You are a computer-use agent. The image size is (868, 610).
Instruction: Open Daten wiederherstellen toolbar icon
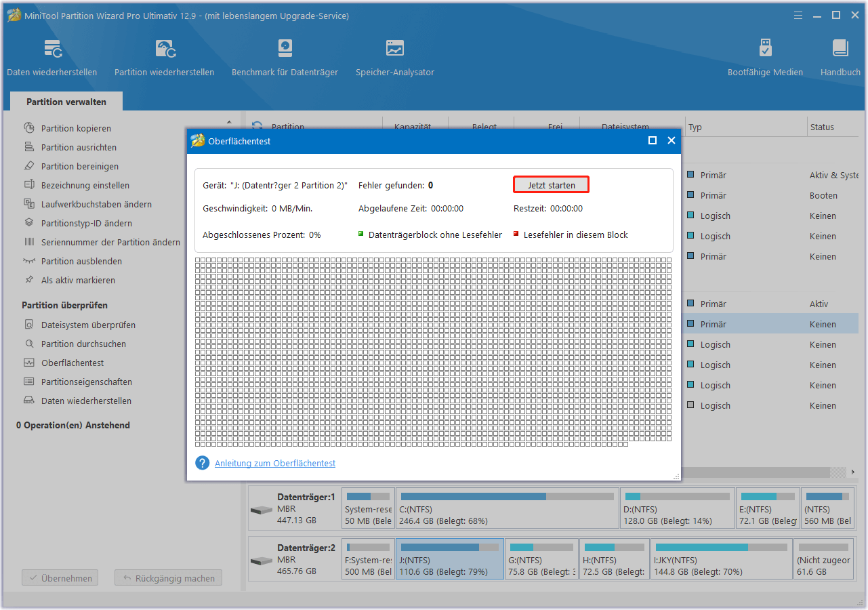pyautogui.click(x=52, y=58)
